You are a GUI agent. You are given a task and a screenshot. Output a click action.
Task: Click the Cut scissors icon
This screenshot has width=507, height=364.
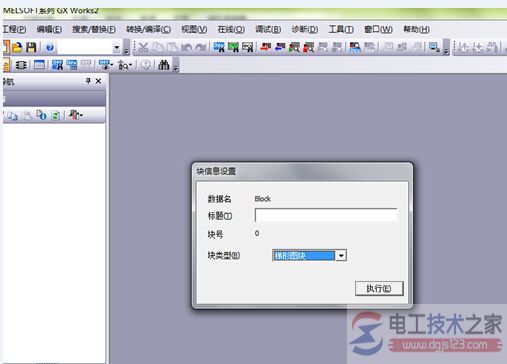[143, 47]
